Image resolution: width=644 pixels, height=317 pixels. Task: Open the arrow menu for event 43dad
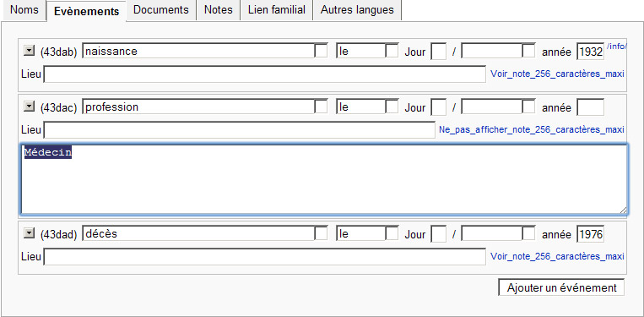coord(30,233)
